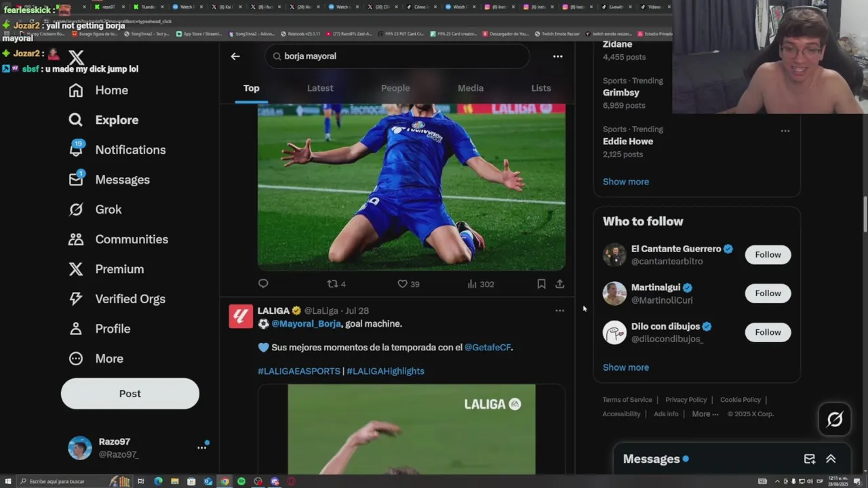Image resolution: width=868 pixels, height=488 pixels.
Task: Show more trending topics
Action: (626, 182)
